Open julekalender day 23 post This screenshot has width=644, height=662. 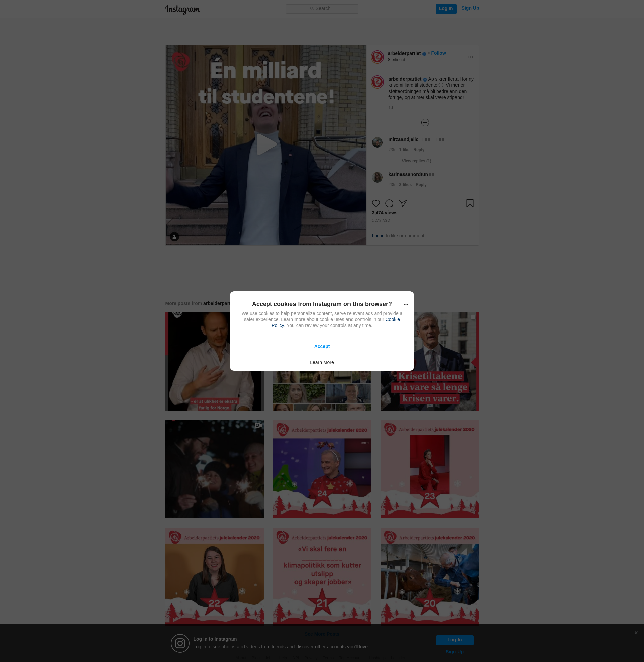430,469
